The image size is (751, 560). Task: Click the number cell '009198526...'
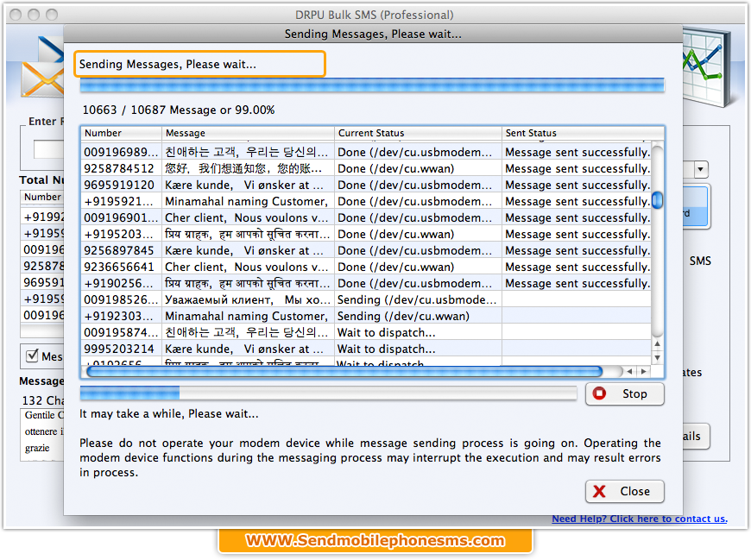[x=121, y=299]
